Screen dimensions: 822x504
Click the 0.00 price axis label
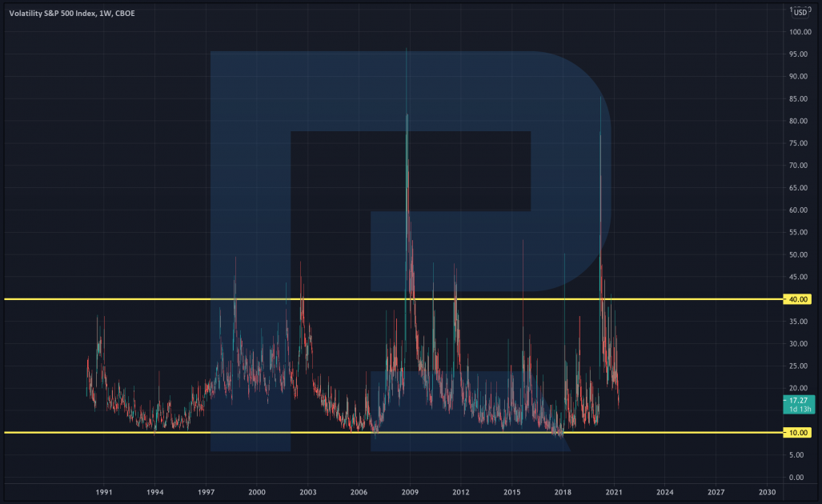coord(796,478)
